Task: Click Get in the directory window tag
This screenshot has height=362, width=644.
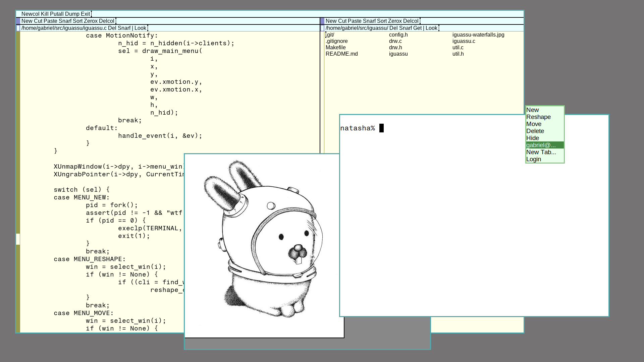Action: coord(417,28)
